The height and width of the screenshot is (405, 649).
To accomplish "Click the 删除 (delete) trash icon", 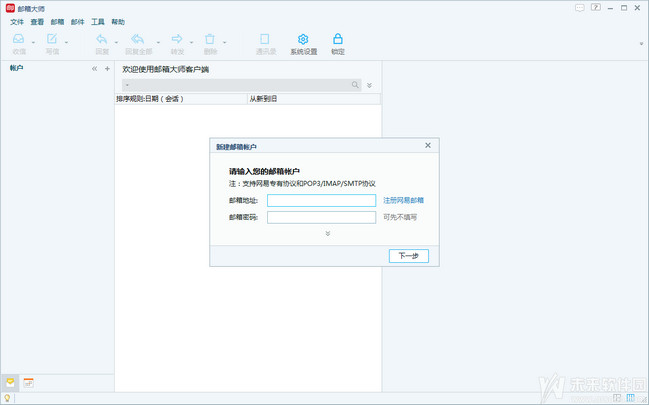I will (210, 41).
